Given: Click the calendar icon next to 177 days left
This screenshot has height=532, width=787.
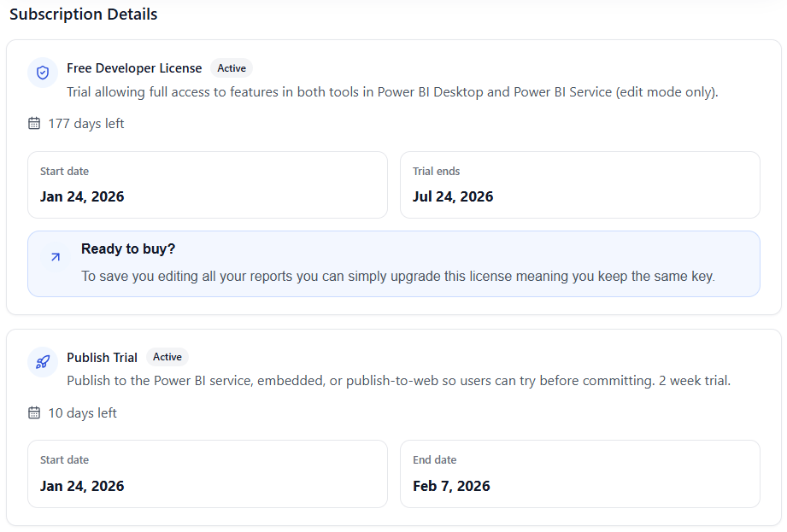Looking at the screenshot, I should (34, 124).
